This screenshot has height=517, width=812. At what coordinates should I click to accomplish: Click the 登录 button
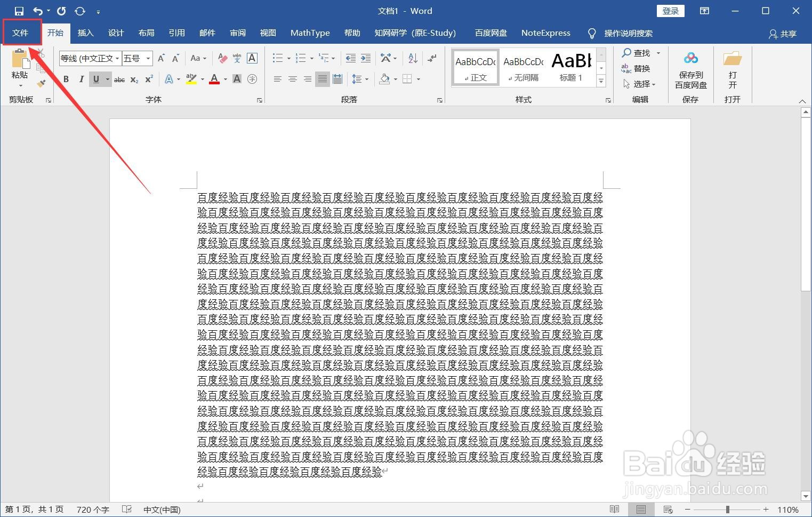tap(670, 10)
